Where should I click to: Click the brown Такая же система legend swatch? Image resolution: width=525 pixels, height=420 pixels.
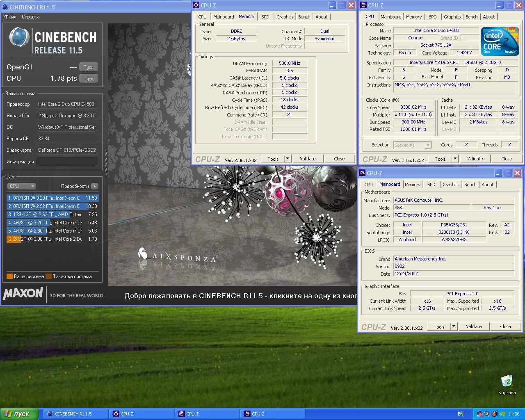(x=49, y=276)
